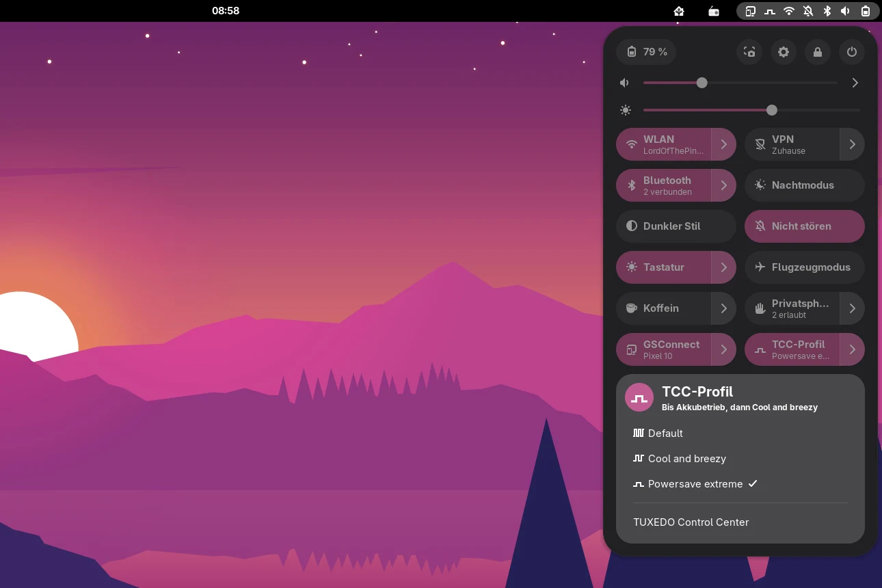Enable Nachtmodus
882x588 pixels.
point(805,185)
